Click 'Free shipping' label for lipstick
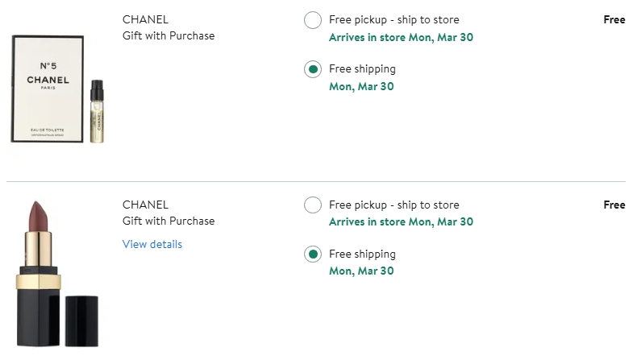This screenshot has width=633, height=364. 362,254
